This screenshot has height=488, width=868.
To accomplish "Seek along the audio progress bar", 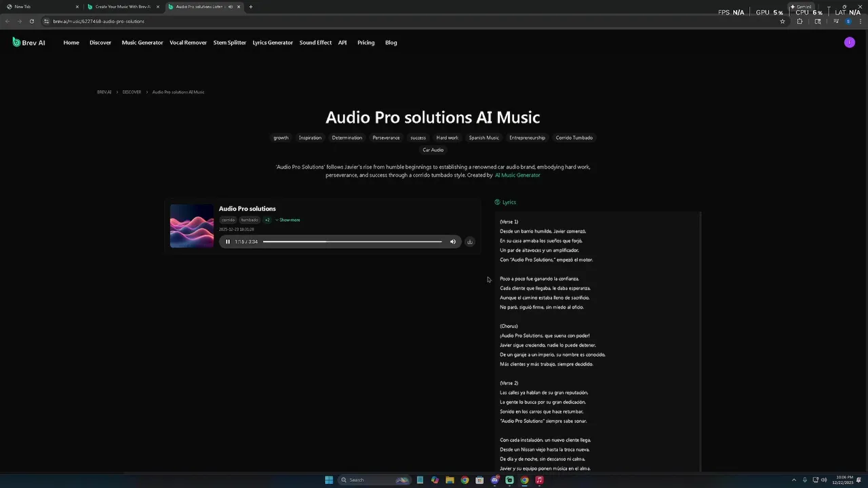I will pyautogui.click(x=352, y=242).
